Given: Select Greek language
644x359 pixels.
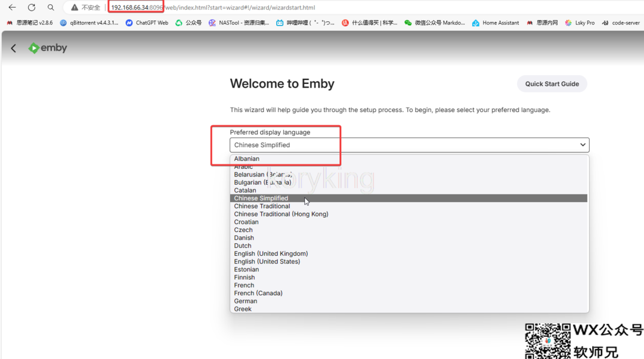Looking at the screenshot, I should [408, 309].
